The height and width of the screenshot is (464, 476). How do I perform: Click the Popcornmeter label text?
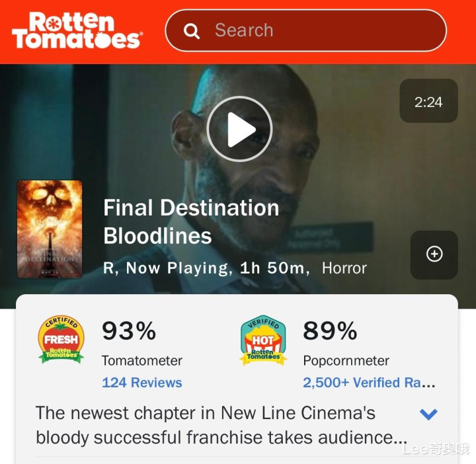346,361
